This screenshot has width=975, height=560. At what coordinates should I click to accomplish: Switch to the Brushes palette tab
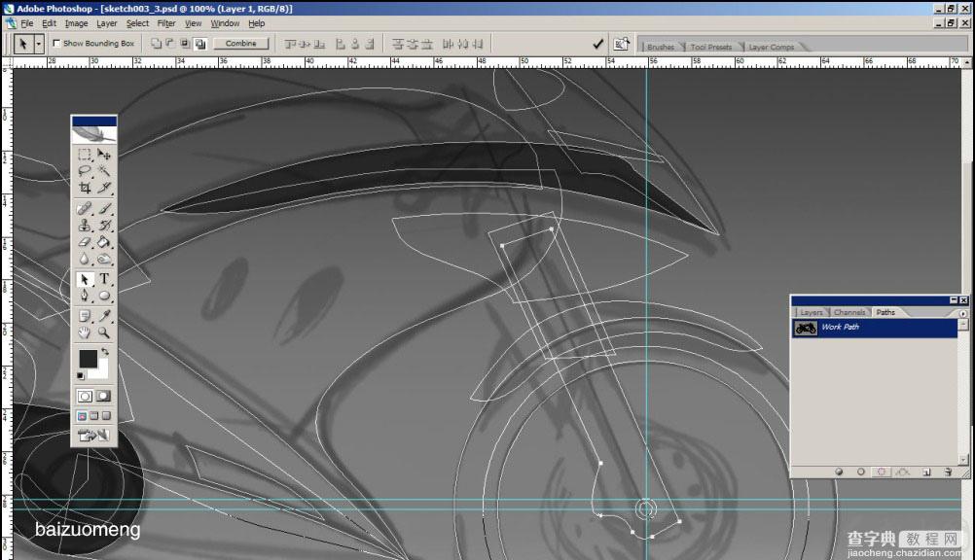pyautogui.click(x=661, y=47)
